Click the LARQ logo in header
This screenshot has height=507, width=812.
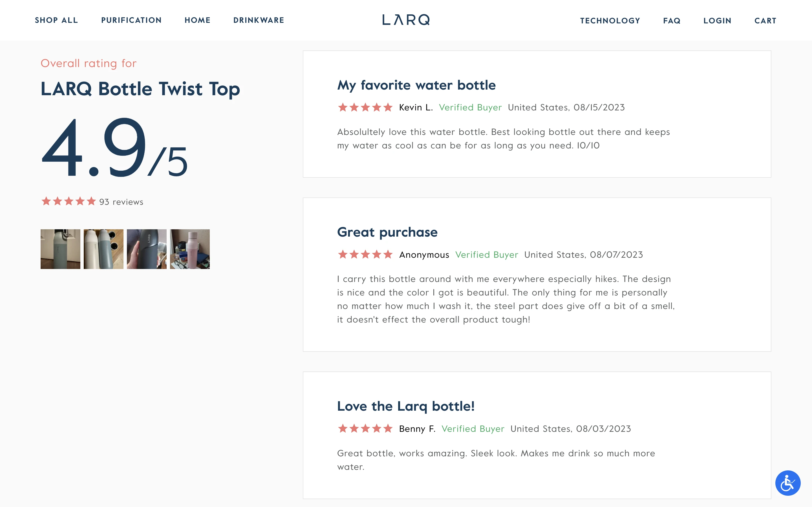click(406, 20)
